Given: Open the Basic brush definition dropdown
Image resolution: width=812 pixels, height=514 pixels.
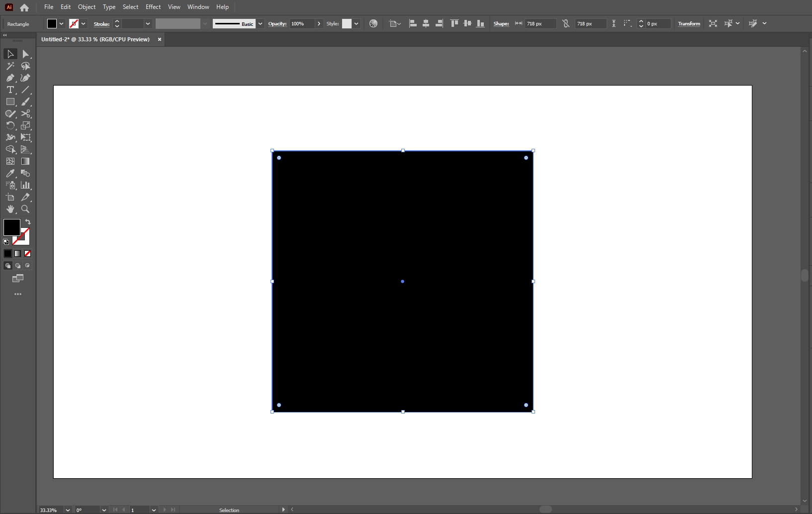Looking at the screenshot, I should (x=260, y=23).
